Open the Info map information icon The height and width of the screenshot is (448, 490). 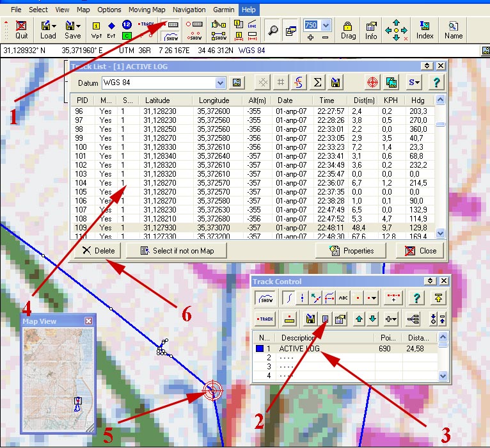click(x=371, y=30)
